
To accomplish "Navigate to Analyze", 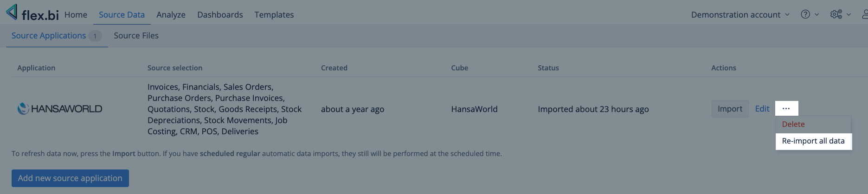I will (x=171, y=15).
